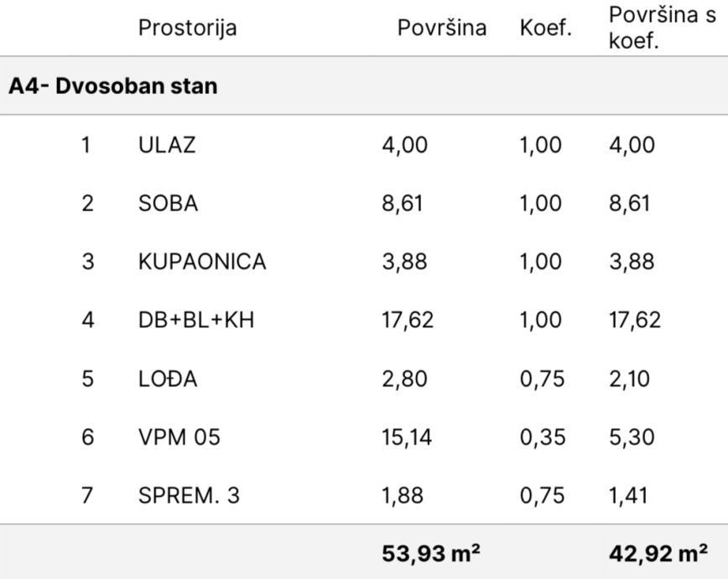This screenshot has width=728, height=579.
Task: Select the SOBA room name
Action: [x=168, y=203]
